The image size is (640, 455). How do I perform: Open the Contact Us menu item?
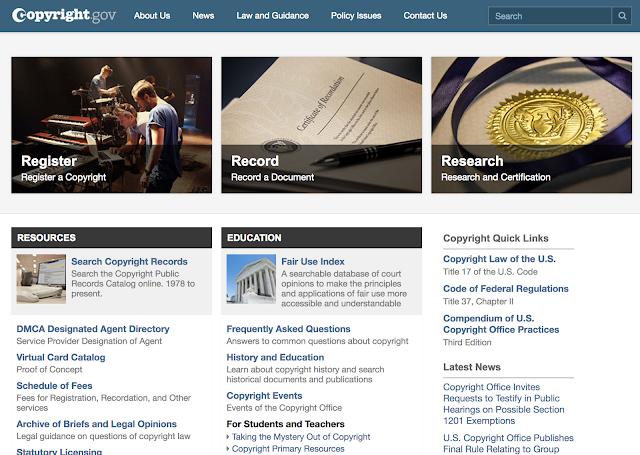pos(425,16)
